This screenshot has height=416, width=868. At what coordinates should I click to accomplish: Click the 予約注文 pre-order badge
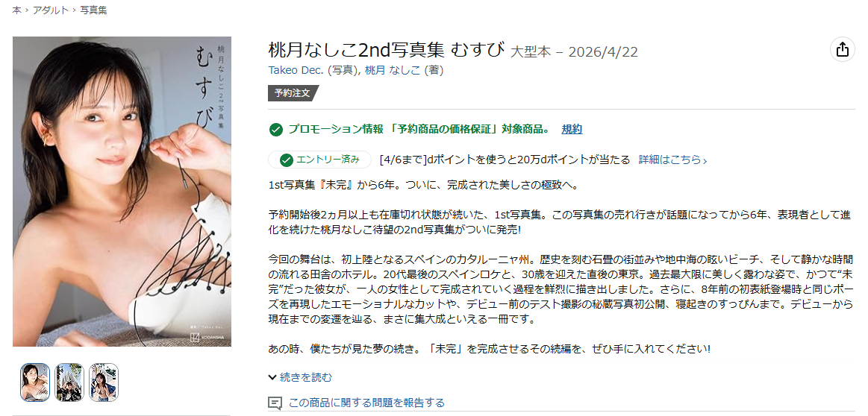[293, 93]
